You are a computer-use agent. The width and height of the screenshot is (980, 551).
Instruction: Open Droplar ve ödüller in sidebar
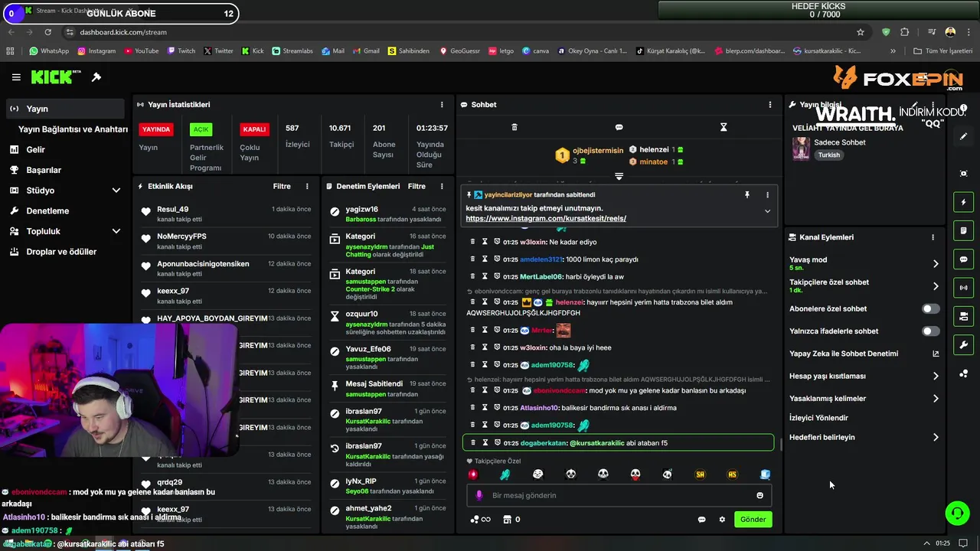(x=61, y=252)
